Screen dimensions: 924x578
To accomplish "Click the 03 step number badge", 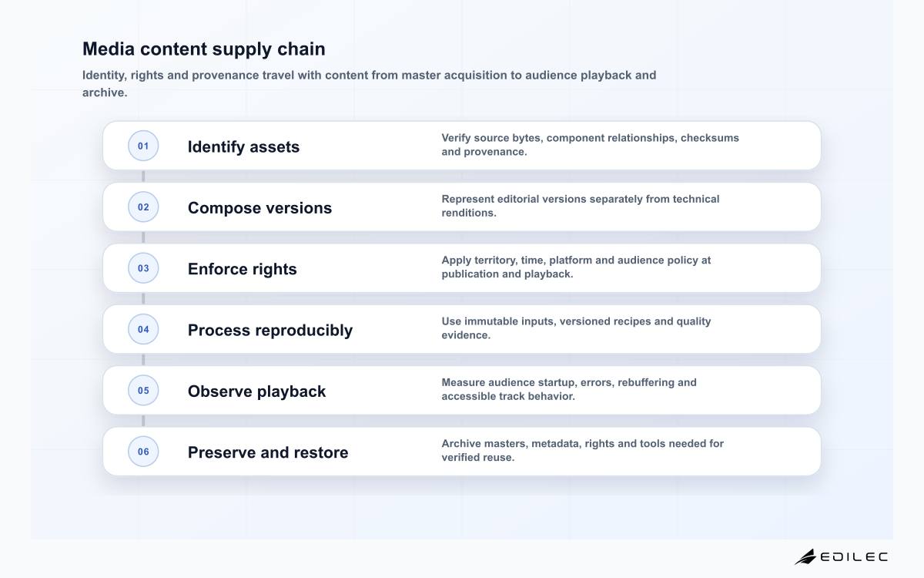I will tap(143, 268).
